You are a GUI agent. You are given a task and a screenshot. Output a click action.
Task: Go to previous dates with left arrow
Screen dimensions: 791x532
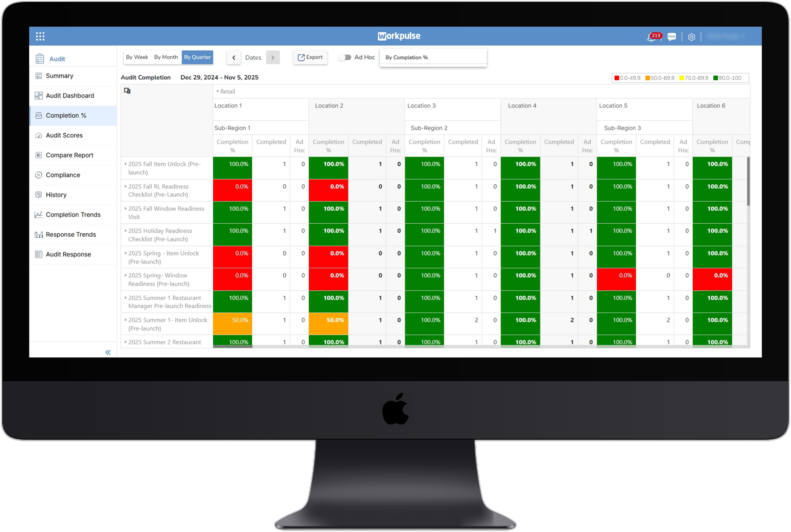234,58
